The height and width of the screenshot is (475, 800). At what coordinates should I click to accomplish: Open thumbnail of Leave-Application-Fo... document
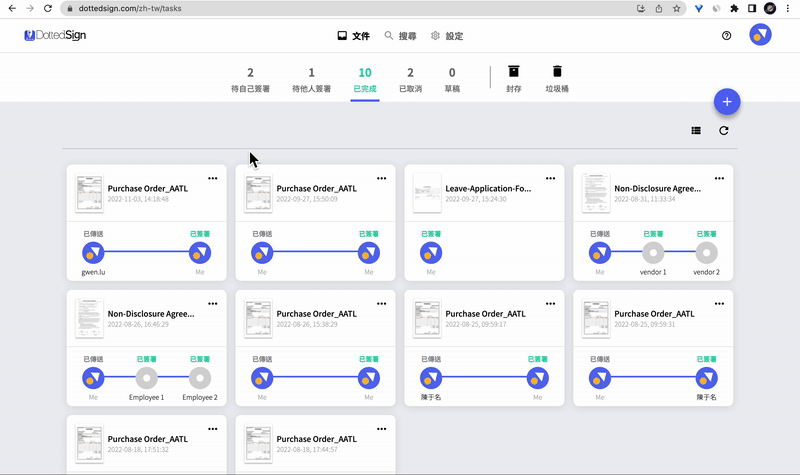point(427,193)
